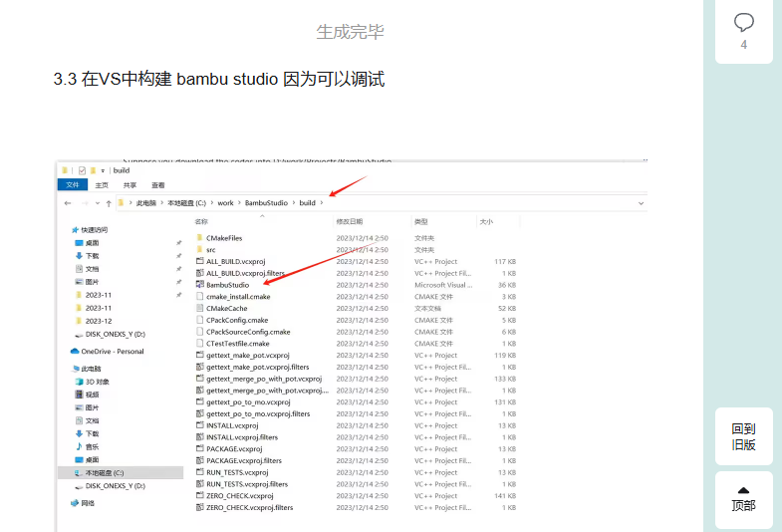782x532 pixels.
Task: Go up one folder level arrow
Action: (109, 203)
